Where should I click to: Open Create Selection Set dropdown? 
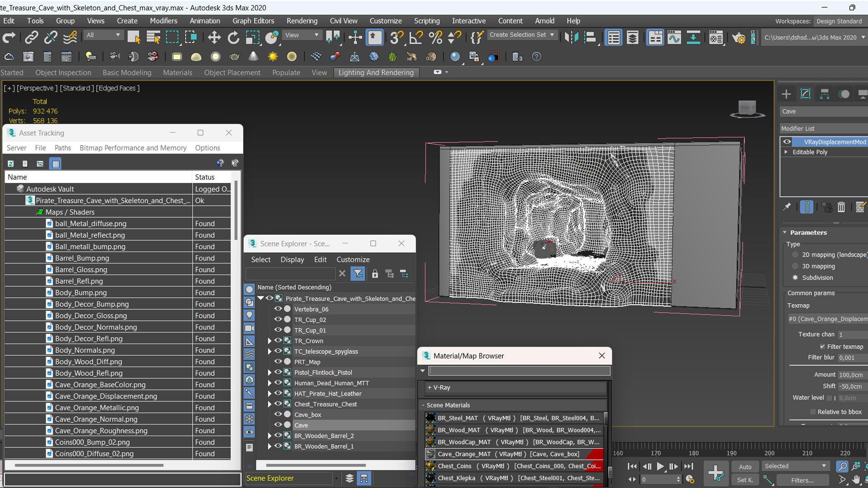pyautogui.click(x=522, y=35)
